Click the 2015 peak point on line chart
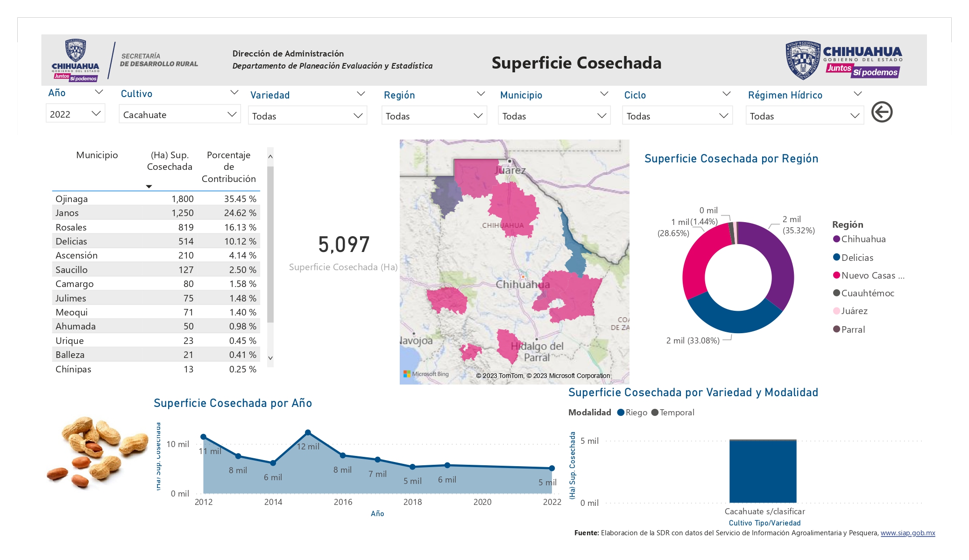Viewport: 969px width, 560px height. tap(308, 433)
